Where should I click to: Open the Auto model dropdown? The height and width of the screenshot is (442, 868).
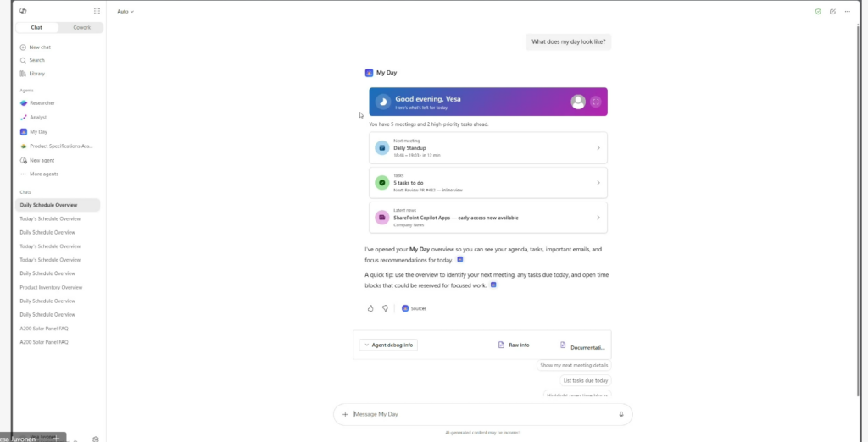[x=125, y=12]
